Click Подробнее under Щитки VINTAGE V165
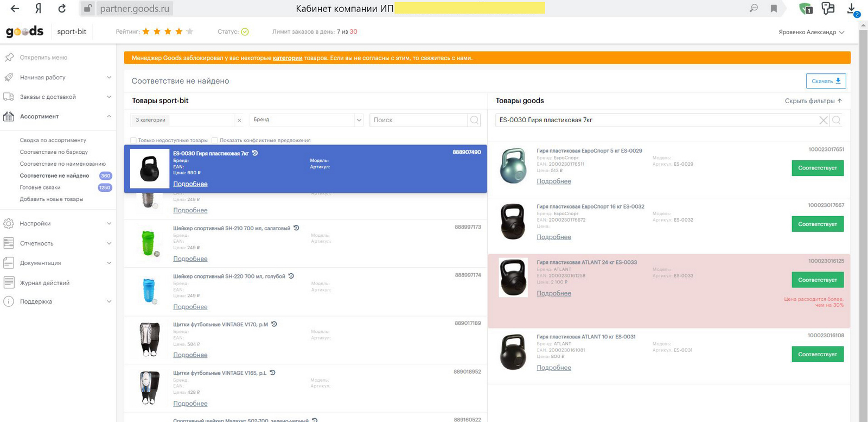The width and height of the screenshot is (868, 422). (x=190, y=404)
